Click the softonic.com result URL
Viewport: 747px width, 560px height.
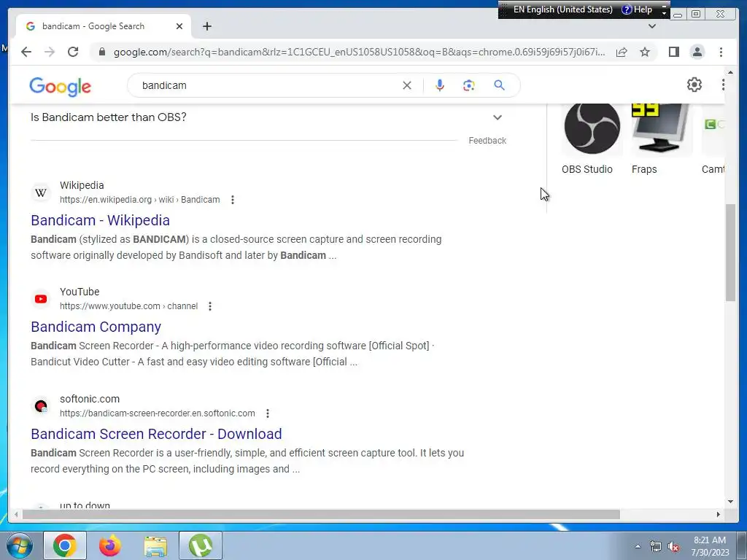(x=158, y=413)
